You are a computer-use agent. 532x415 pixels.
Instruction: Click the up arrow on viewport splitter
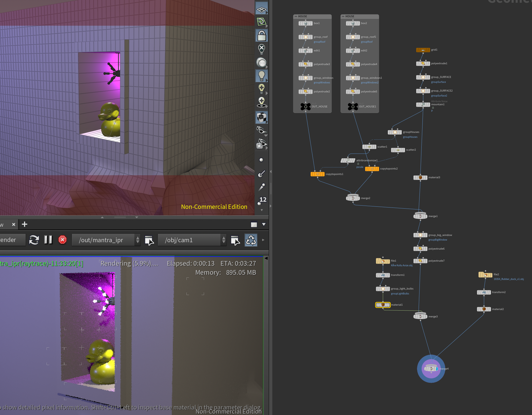click(102, 217)
